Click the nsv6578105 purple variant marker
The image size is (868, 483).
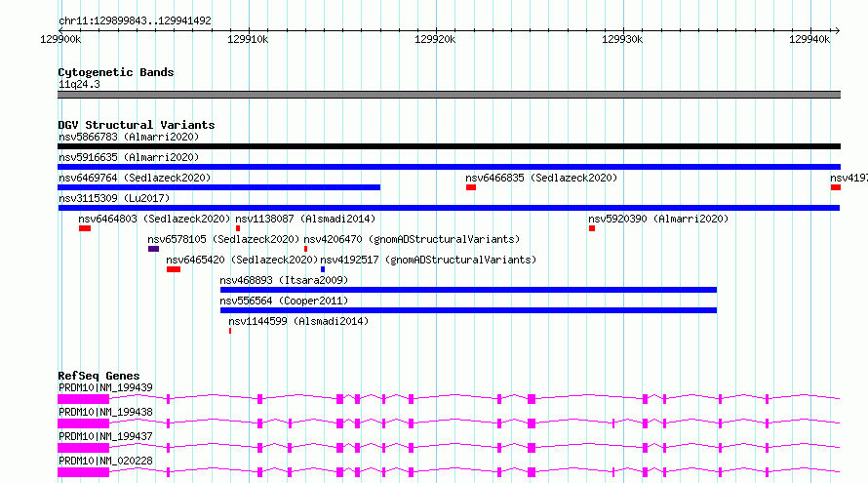(x=153, y=249)
